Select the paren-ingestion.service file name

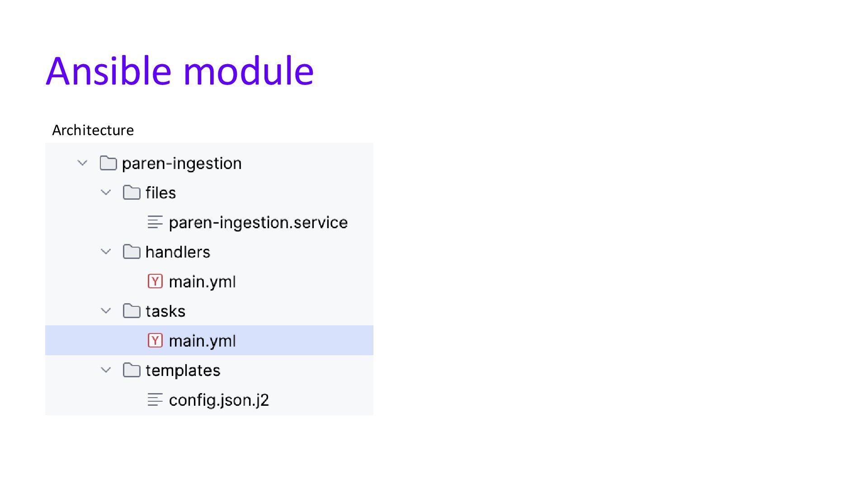(x=258, y=222)
